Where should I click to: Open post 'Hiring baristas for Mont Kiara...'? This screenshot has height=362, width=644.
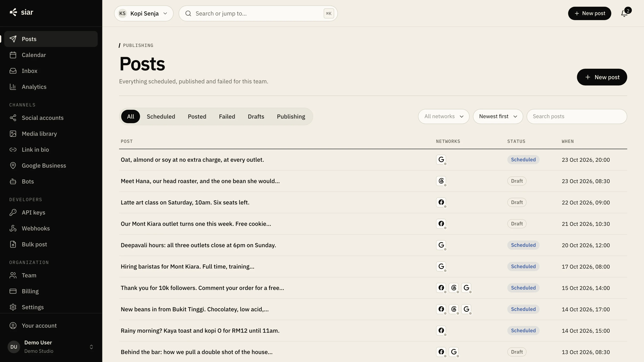pos(187,266)
